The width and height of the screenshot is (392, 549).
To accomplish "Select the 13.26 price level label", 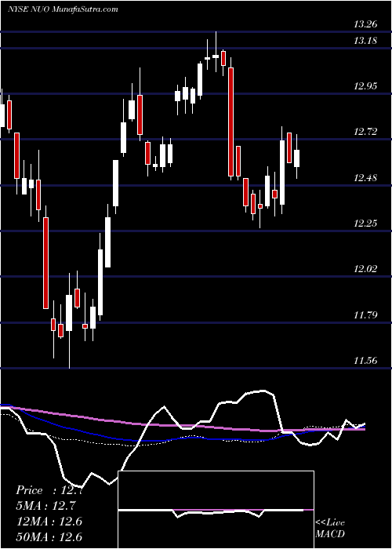I will 365,24.
